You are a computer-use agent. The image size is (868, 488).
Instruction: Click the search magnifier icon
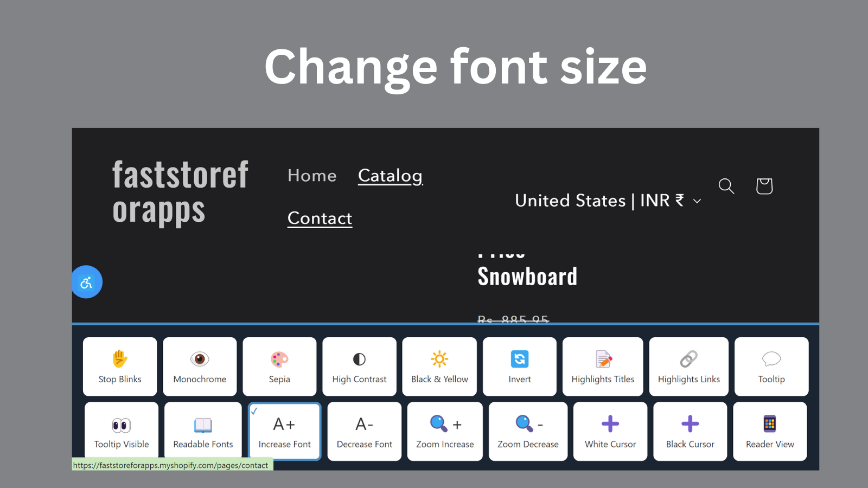click(726, 186)
